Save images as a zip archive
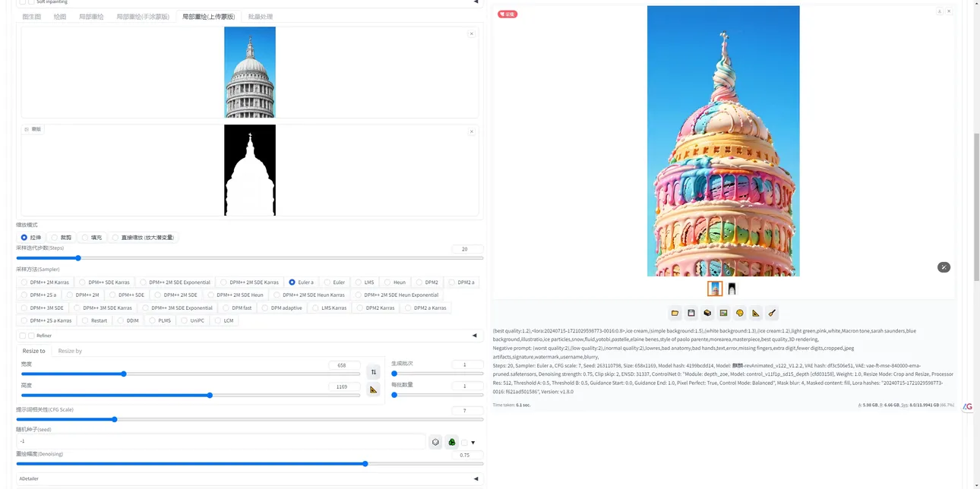Viewport: 980px width, 489px height. pos(707,313)
